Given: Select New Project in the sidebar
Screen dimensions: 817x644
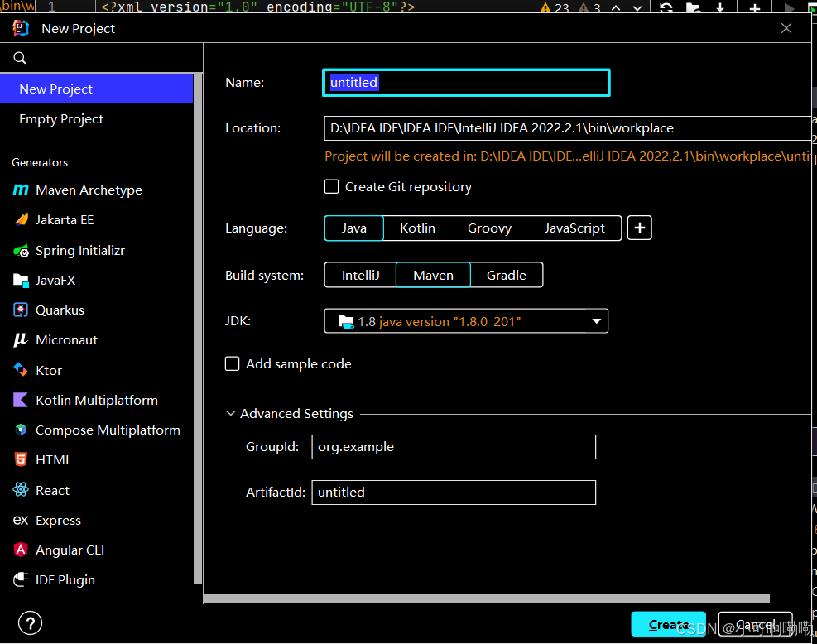Looking at the screenshot, I should pyautogui.click(x=96, y=89).
